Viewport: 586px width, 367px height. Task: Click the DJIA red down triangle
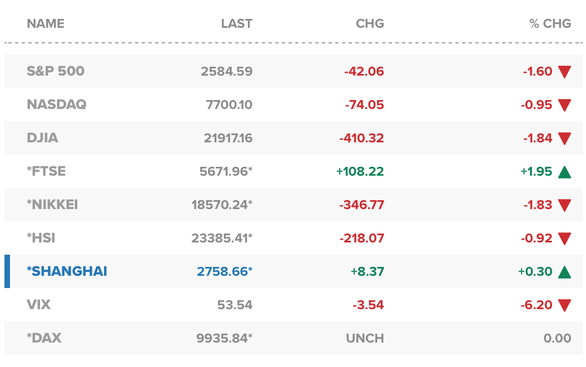click(564, 138)
